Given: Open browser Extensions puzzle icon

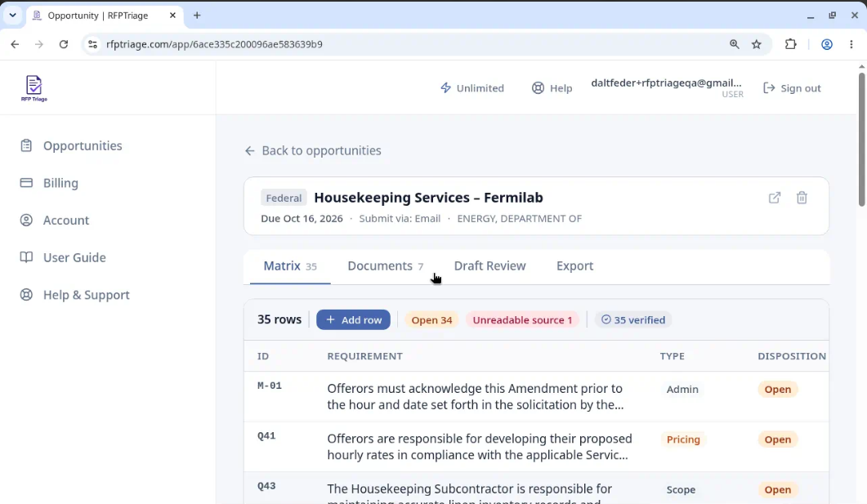Looking at the screenshot, I should coord(791,44).
